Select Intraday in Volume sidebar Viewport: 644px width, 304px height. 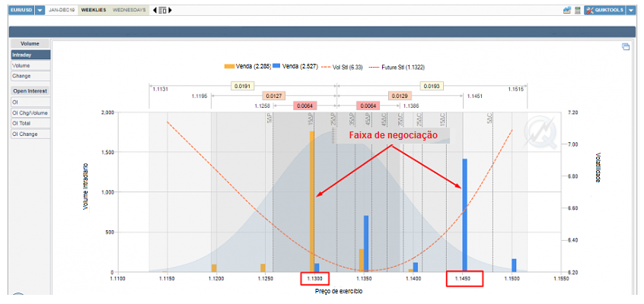[x=30, y=55]
